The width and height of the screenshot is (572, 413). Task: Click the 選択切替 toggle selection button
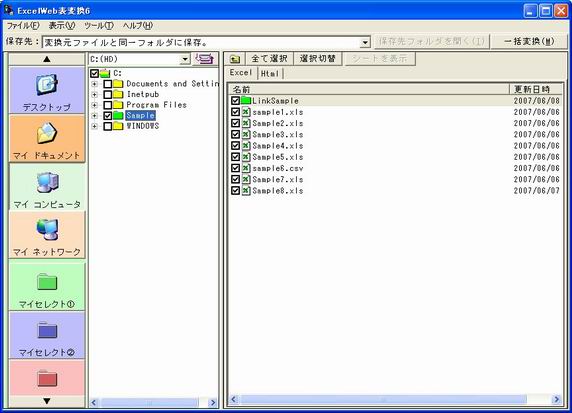click(x=317, y=59)
